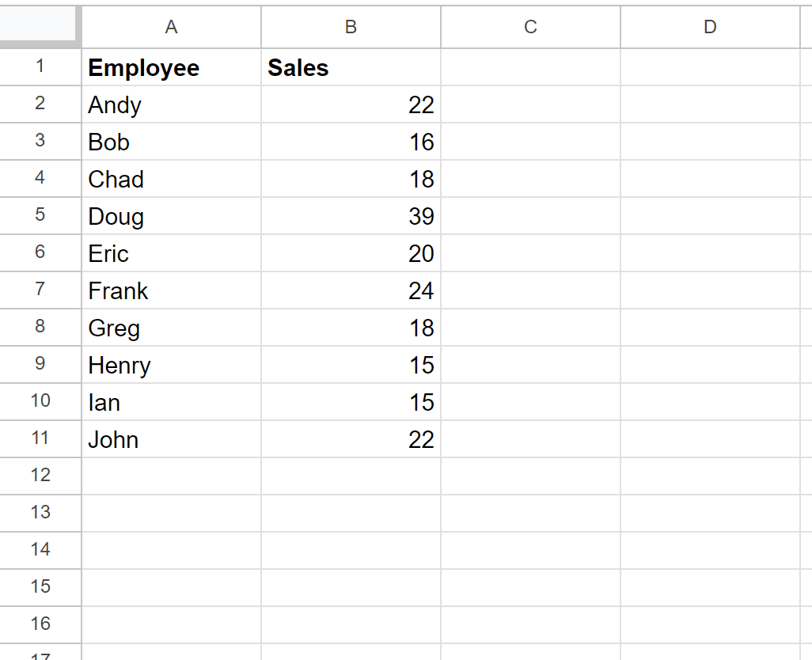
Task: Click Doug's sales value of 39
Action: pos(350,216)
